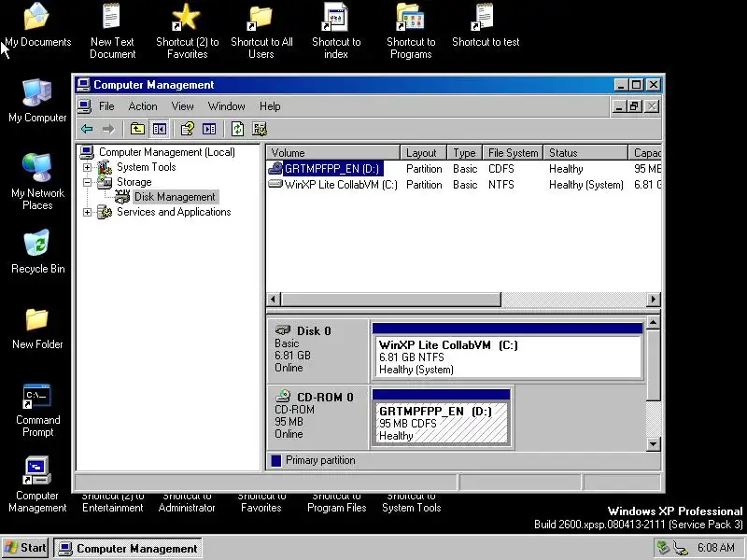Click Safely Remove Hardware tray icon
The height and width of the screenshot is (560, 747).
[x=663, y=548]
